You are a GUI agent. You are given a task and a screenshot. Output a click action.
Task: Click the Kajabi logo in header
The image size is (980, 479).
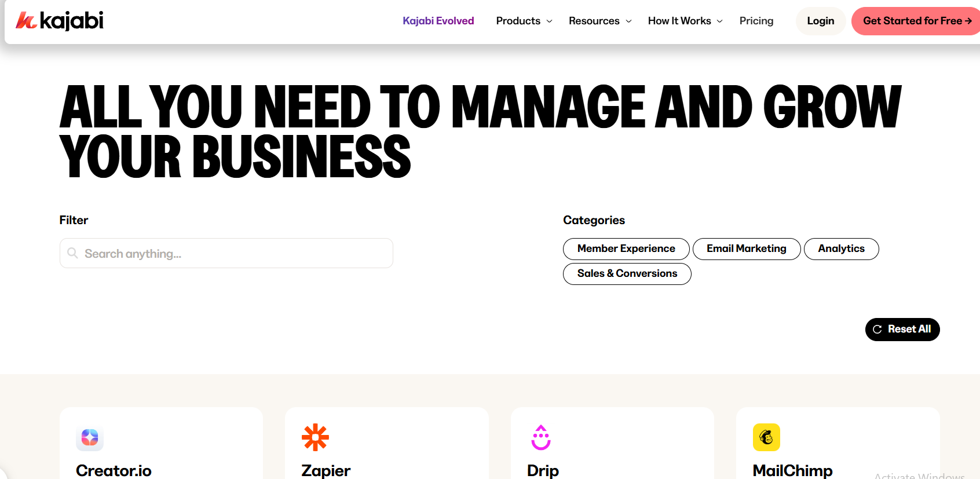(59, 21)
